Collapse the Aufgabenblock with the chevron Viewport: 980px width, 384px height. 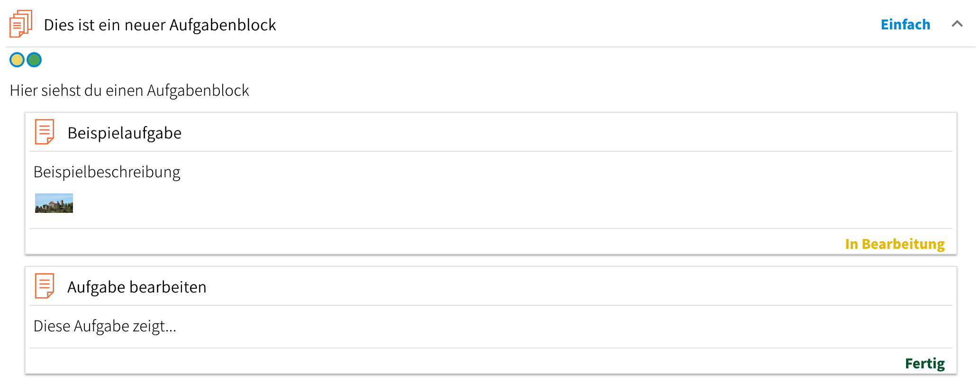pyautogui.click(x=957, y=24)
